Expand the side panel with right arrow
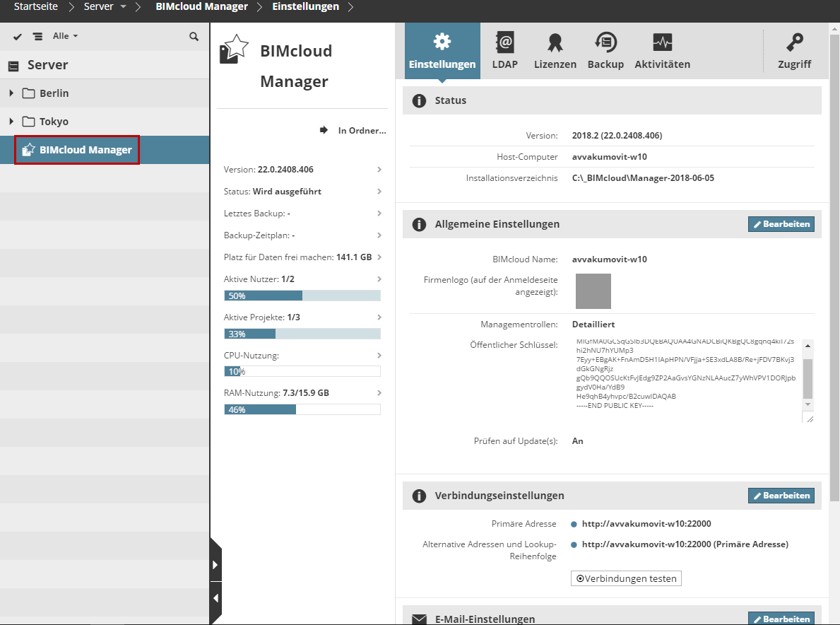Screen dimensions: 840x625 pos(215,565)
